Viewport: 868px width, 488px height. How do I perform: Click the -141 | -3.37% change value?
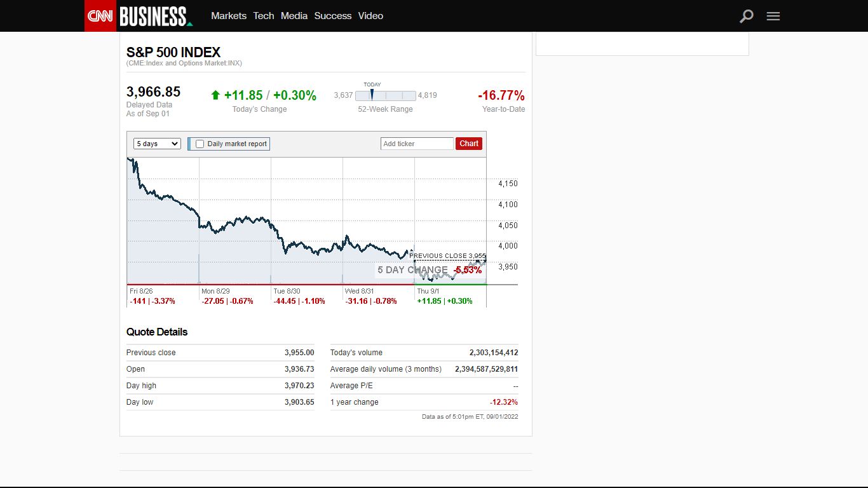153,301
